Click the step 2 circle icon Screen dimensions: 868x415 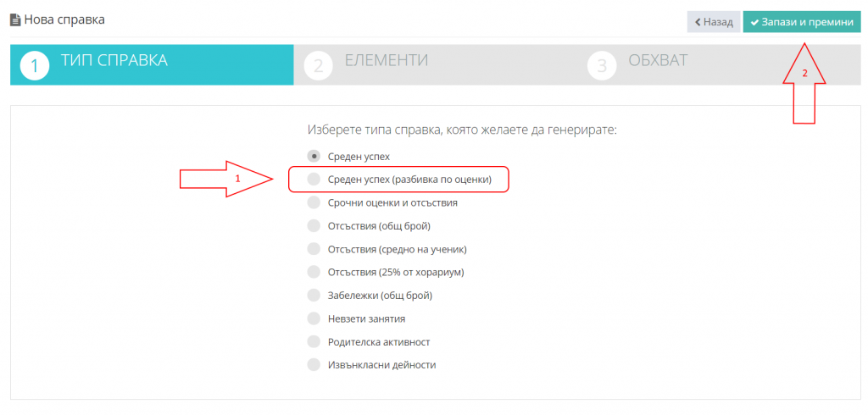[319, 66]
